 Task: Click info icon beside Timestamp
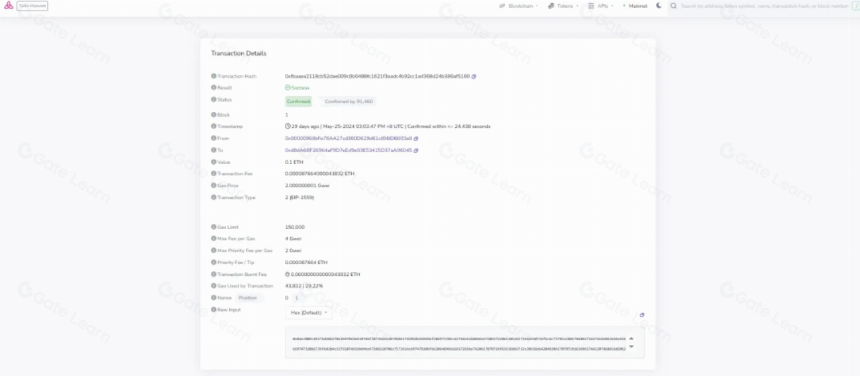coord(214,127)
